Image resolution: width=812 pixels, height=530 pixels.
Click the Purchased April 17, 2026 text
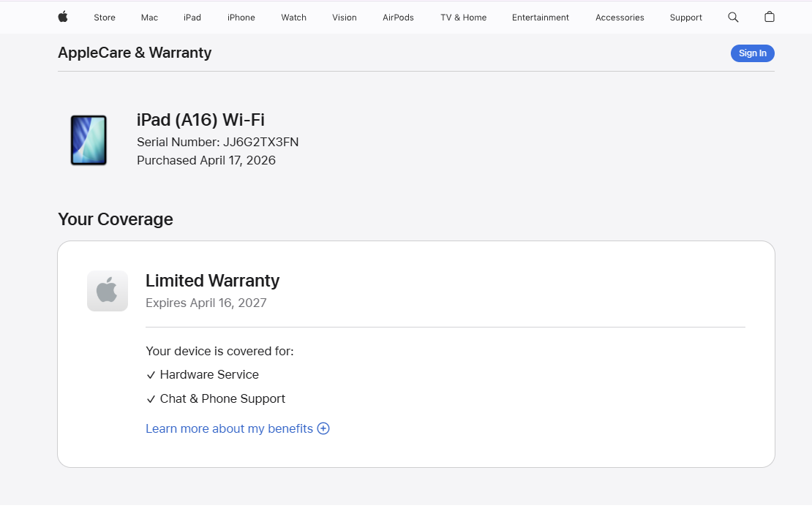(x=206, y=160)
